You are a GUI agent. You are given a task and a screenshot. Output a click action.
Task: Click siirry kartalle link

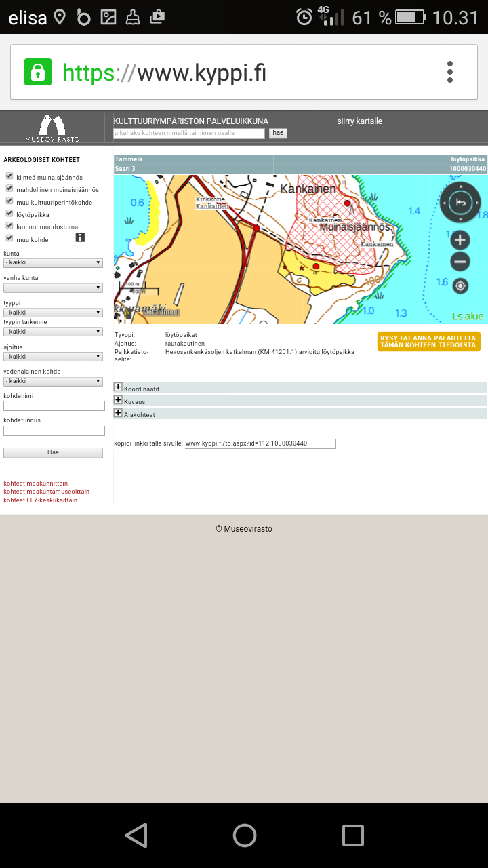pos(360,121)
